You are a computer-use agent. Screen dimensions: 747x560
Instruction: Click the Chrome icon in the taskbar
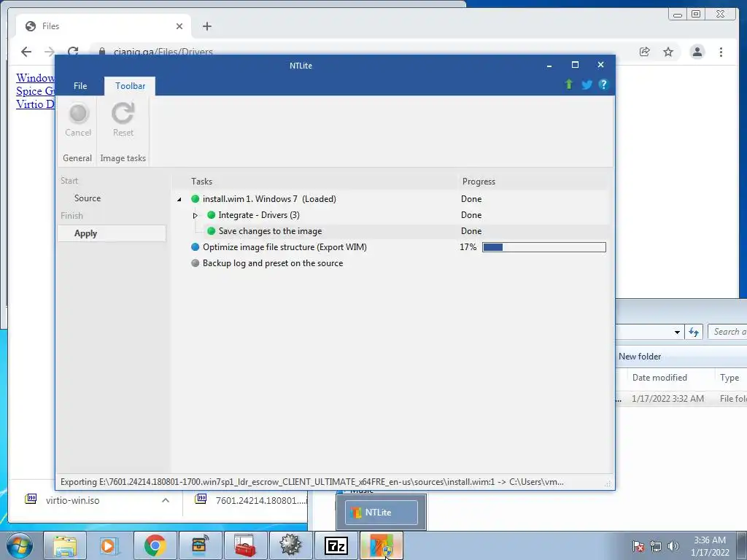coord(155,545)
